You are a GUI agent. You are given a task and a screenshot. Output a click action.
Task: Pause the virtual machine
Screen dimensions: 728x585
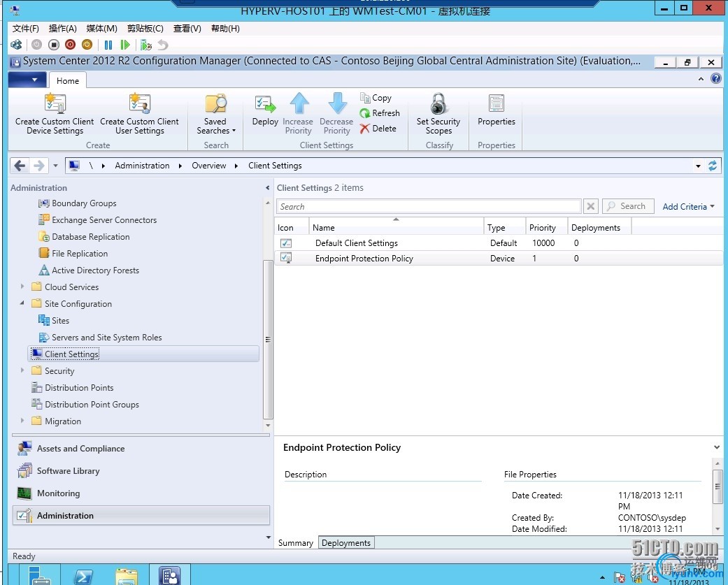[108, 45]
